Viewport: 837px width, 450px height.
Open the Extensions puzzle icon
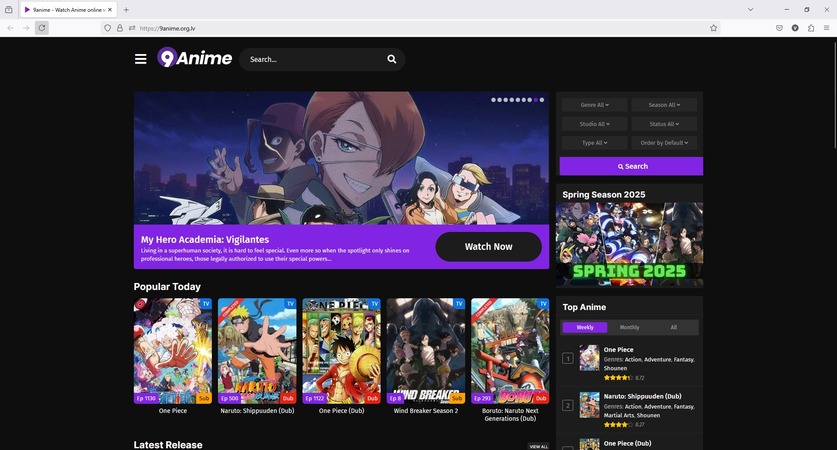(x=810, y=28)
